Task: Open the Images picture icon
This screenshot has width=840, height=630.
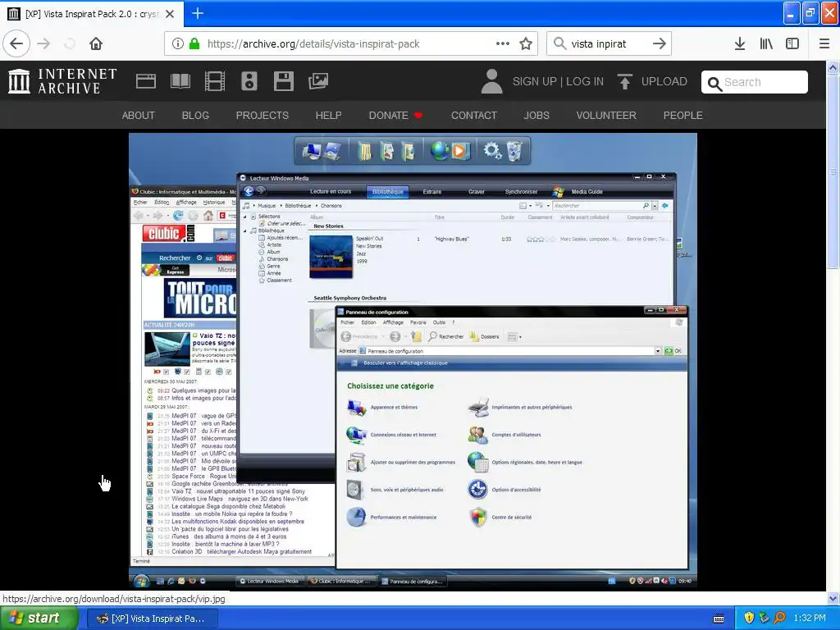Action: 318,81
